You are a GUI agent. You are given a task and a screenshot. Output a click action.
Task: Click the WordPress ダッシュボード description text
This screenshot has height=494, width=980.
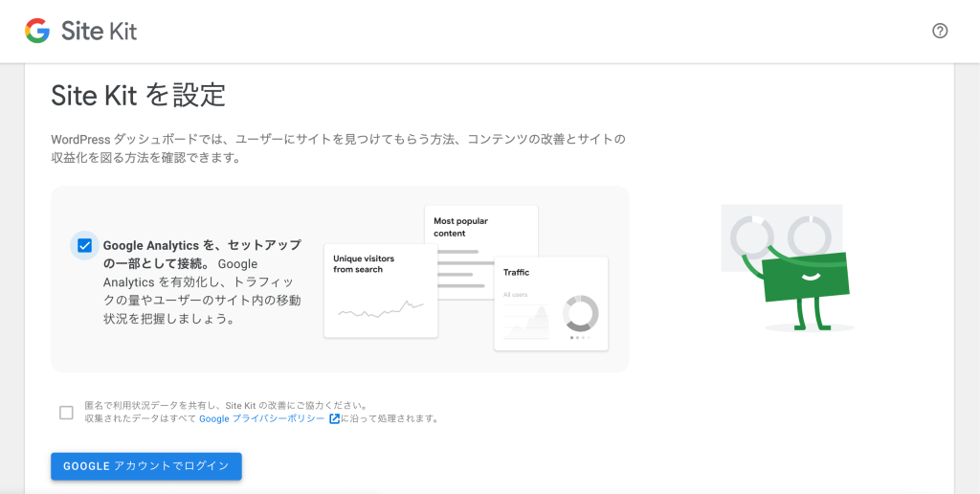338,148
